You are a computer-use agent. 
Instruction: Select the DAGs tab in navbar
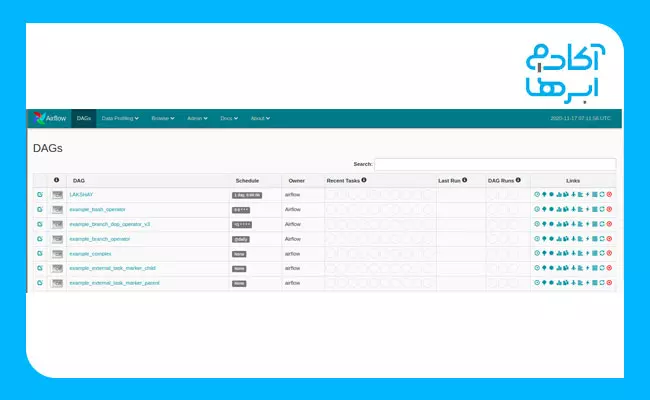point(84,118)
